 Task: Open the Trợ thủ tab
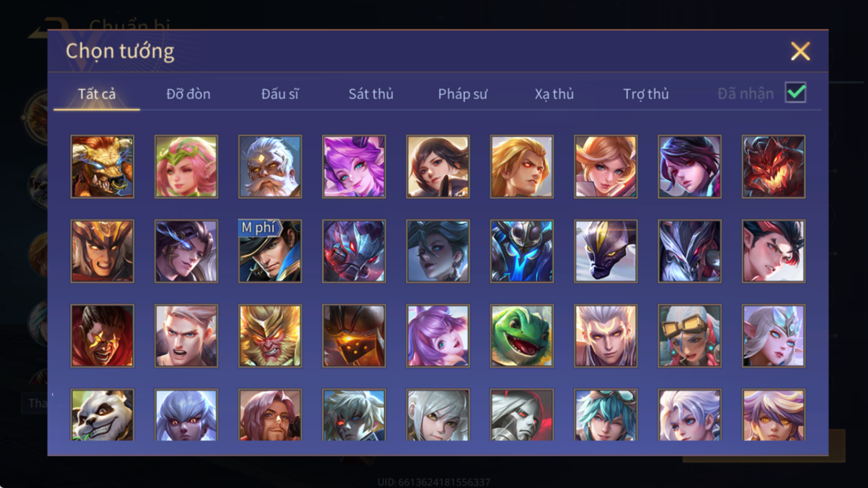(x=646, y=94)
